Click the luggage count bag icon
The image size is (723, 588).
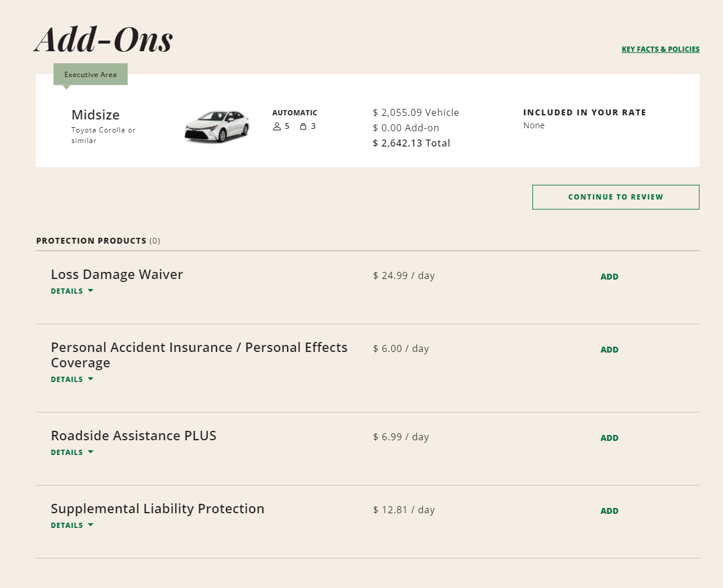pyautogui.click(x=303, y=127)
